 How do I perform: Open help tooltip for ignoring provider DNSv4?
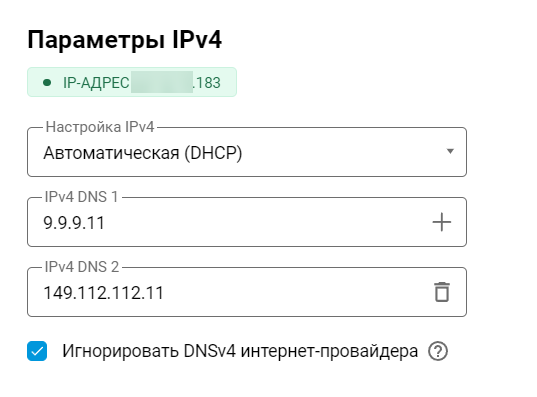pos(438,351)
